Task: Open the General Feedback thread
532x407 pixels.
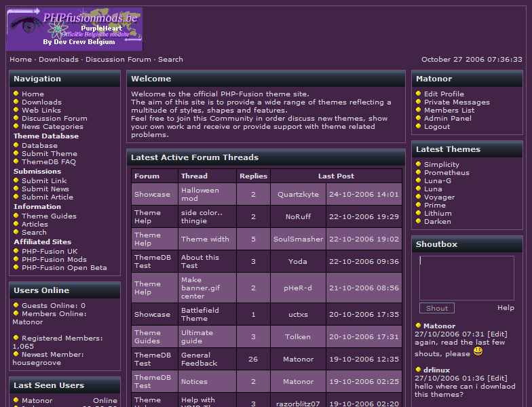Action: coord(199,360)
